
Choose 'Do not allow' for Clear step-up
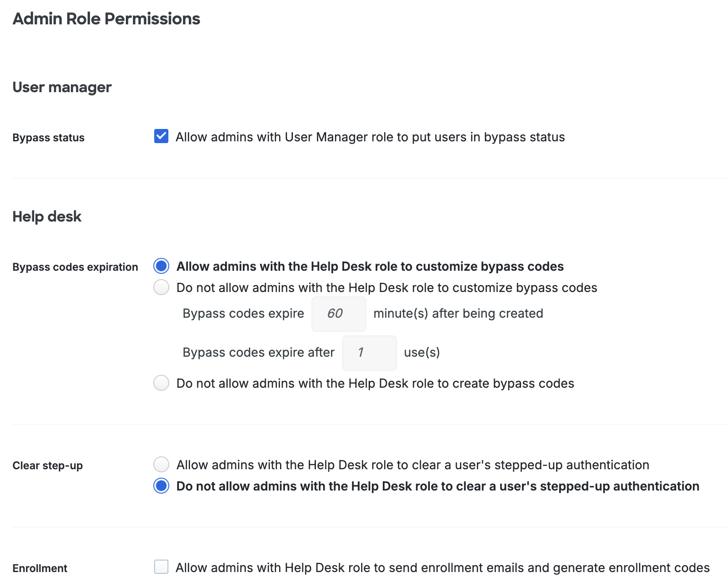click(161, 486)
